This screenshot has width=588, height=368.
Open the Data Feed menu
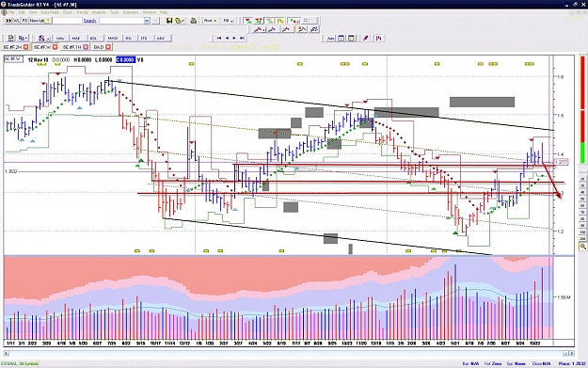point(50,12)
